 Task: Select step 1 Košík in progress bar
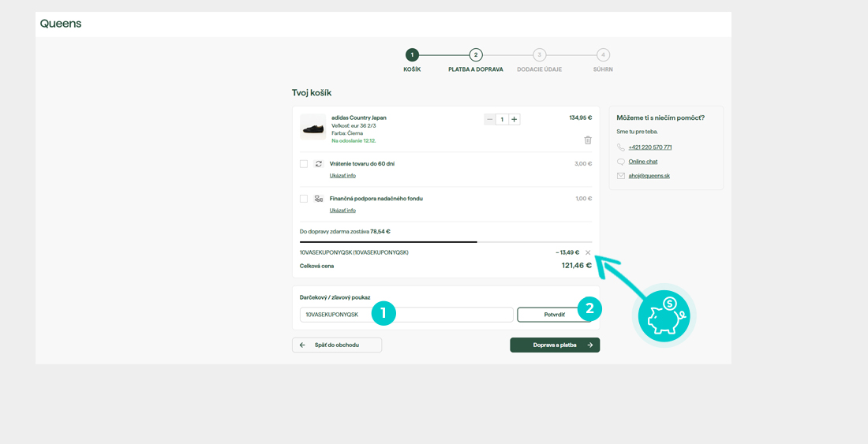(x=412, y=55)
